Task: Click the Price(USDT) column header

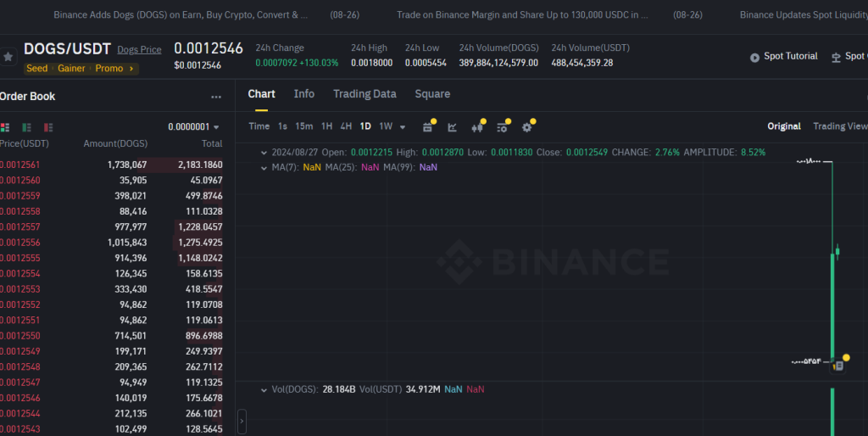Action: coord(25,144)
